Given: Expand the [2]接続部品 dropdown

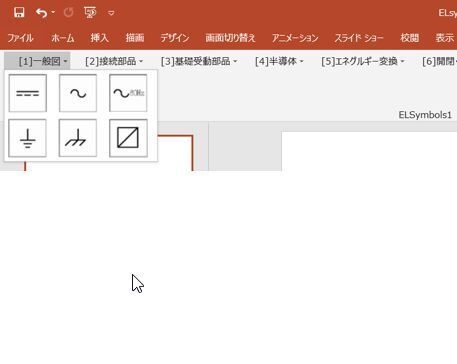Looking at the screenshot, I should [x=114, y=61].
